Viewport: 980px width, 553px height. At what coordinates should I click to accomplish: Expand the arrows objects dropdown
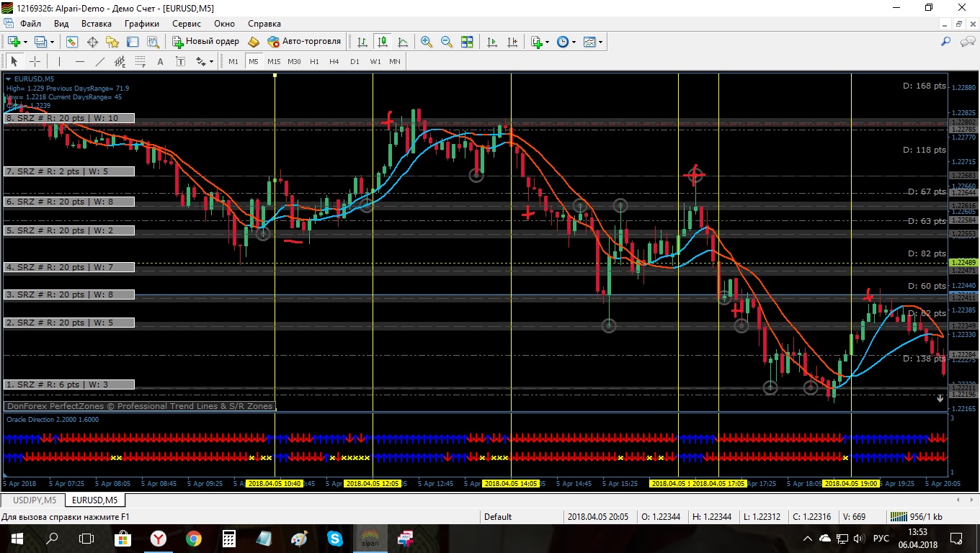(x=211, y=61)
